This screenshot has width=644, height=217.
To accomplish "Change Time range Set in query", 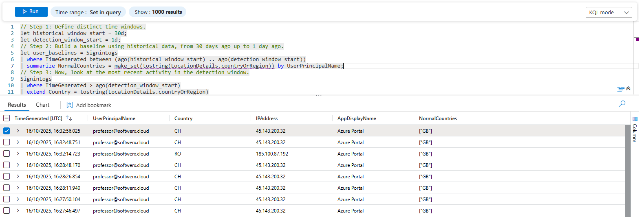I will point(88,12).
